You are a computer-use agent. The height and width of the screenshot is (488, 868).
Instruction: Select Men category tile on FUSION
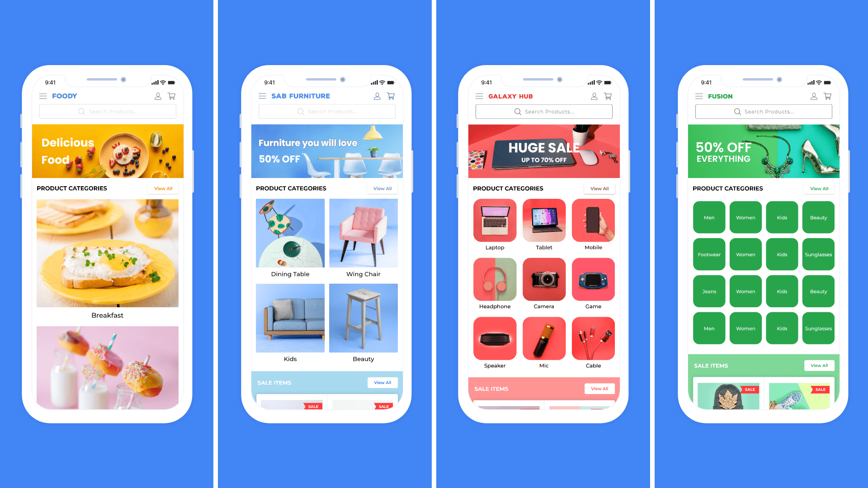pyautogui.click(x=709, y=217)
